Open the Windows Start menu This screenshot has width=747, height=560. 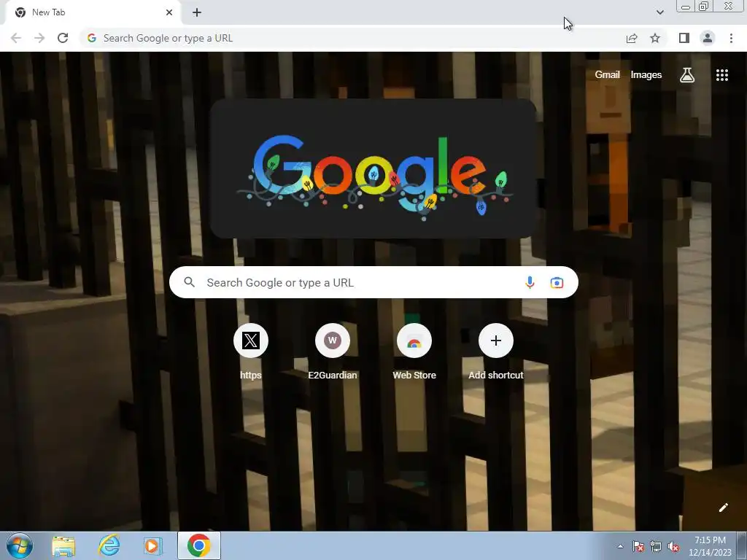pyautogui.click(x=20, y=545)
